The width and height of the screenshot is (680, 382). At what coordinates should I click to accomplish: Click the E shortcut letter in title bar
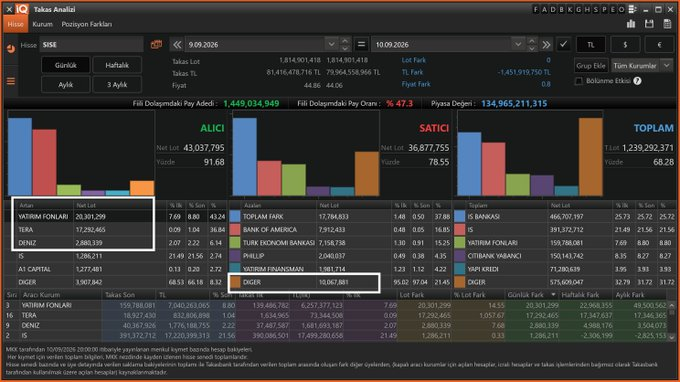[613, 10]
